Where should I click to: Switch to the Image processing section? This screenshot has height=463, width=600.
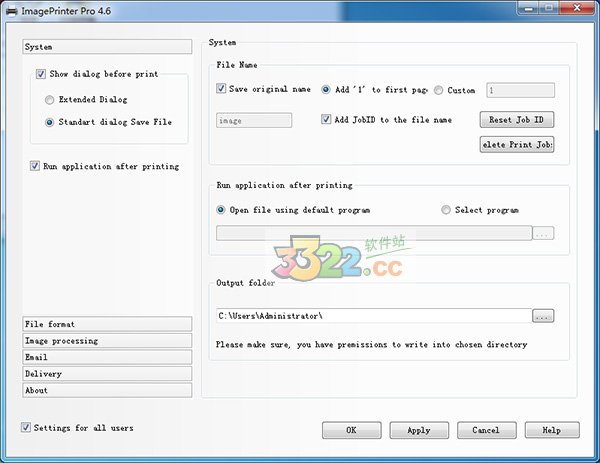click(107, 341)
